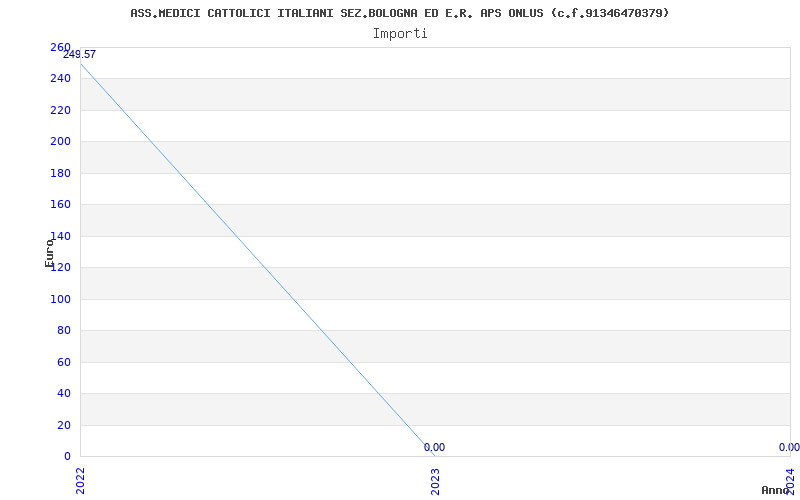Screen dimensions: 800x500
Task: Click the "Importi" chart subtitle
Action: 400,33
